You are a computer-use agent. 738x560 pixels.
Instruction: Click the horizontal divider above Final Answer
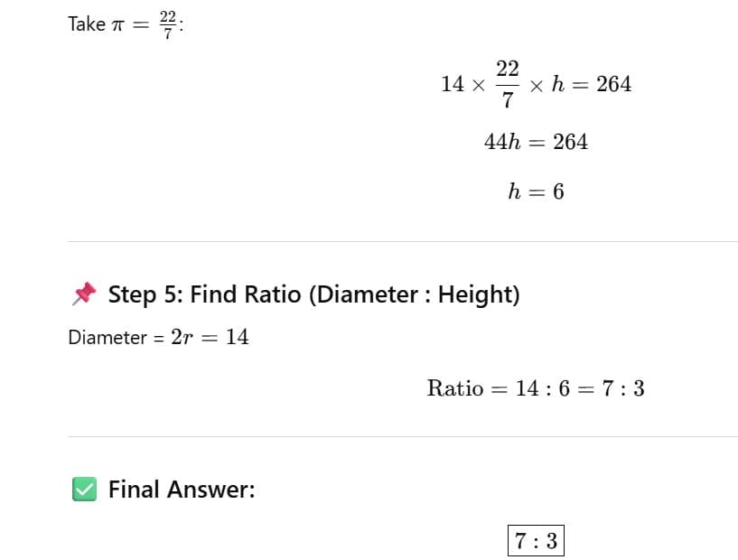pos(402,436)
